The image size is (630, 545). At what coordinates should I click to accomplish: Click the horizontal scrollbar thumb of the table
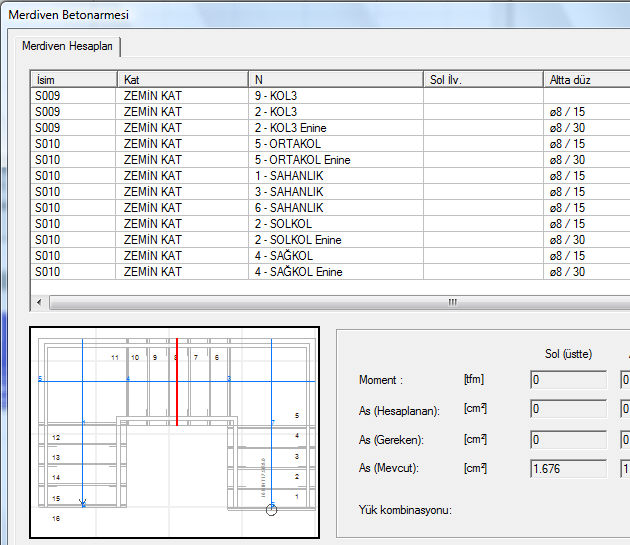coord(340,302)
